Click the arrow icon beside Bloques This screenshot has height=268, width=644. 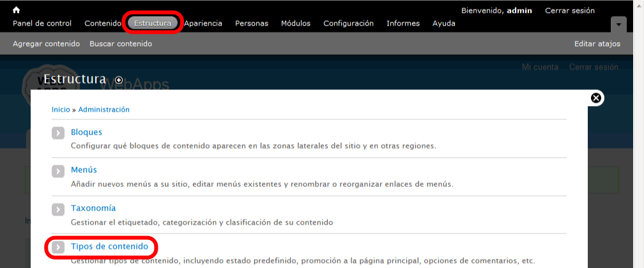pos(58,133)
